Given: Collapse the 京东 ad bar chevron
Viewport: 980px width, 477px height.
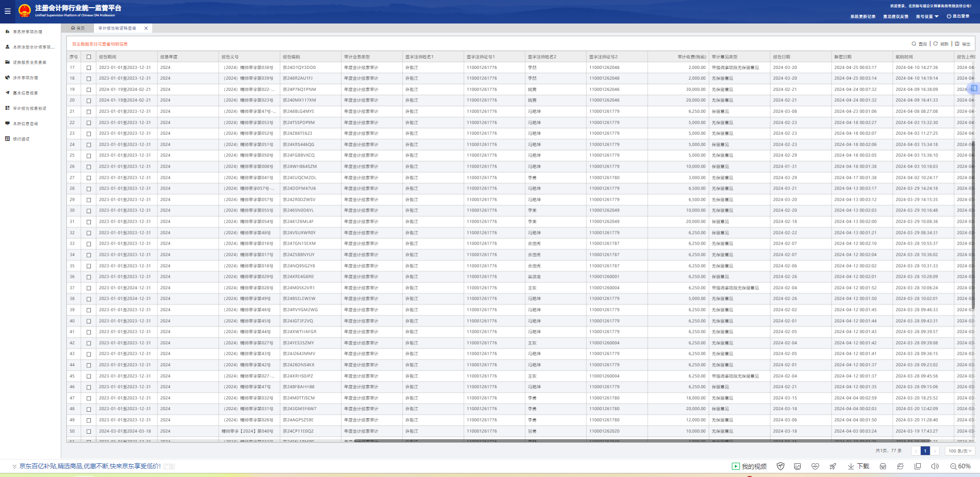Looking at the screenshot, I should point(14,466).
